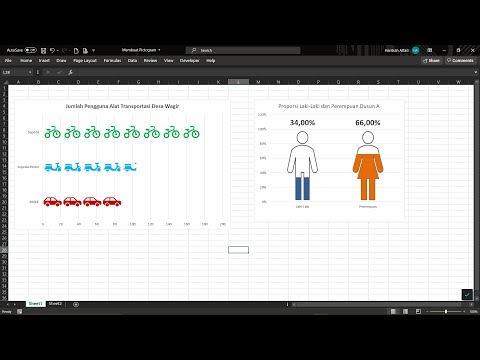Switch to Page Layout view icon
Viewport: 480px width, 360px height.
(x=406, y=311)
